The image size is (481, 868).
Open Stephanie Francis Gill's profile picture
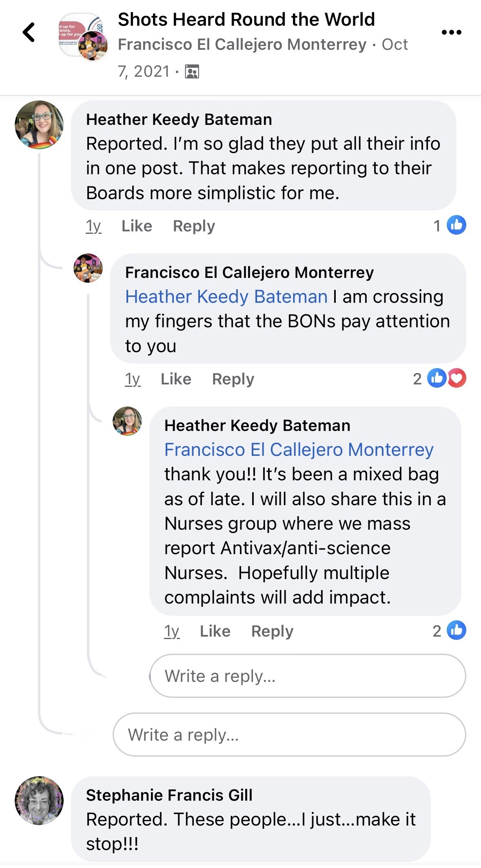[39, 801]
